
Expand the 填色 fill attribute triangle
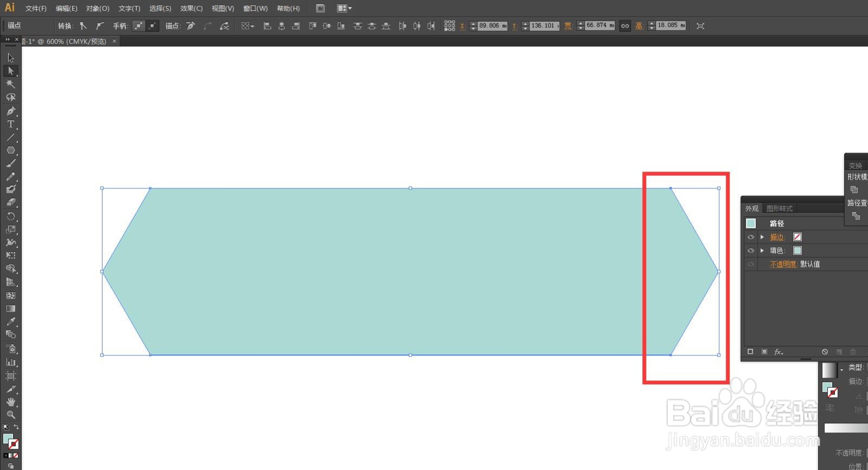click(x=762, y=251)
